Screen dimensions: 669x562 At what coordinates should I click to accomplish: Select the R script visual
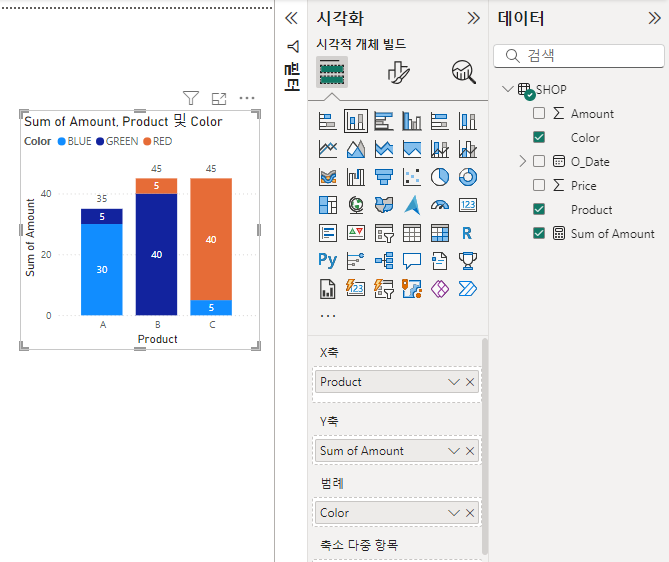(x=468, y=233)
